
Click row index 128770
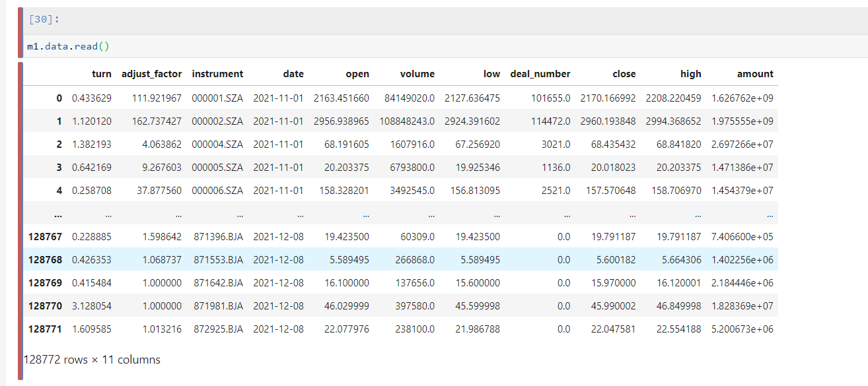[x=46, y=306]
